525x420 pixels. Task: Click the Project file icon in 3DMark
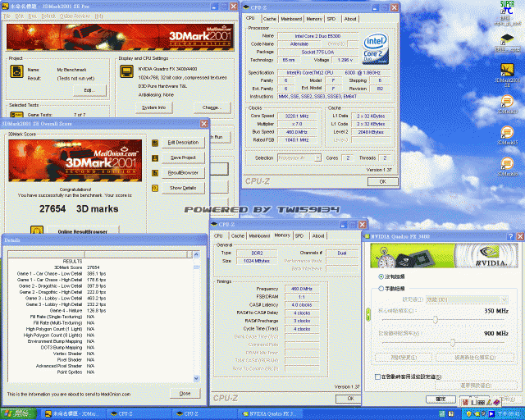16,71
